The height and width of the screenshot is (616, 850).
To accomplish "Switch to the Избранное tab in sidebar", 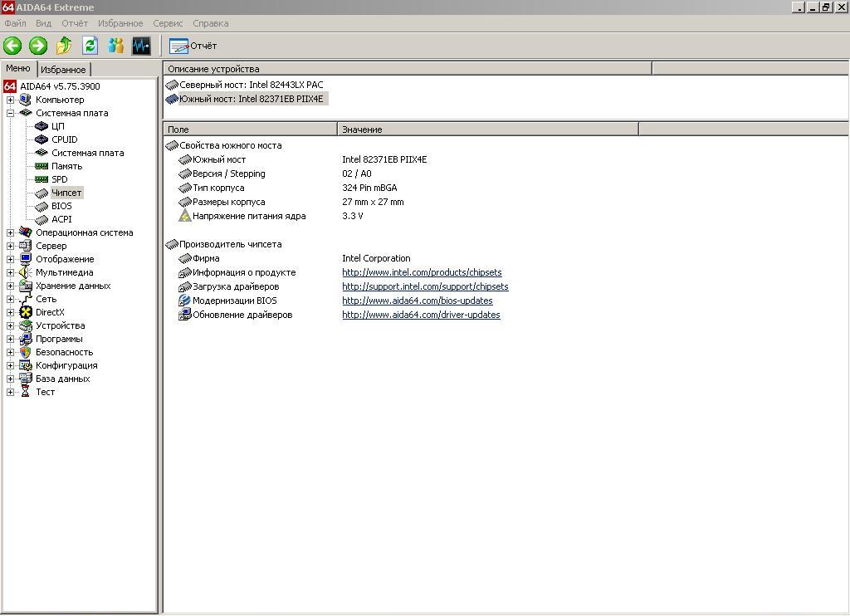I will pyautogui.click(x=63, y=70).
